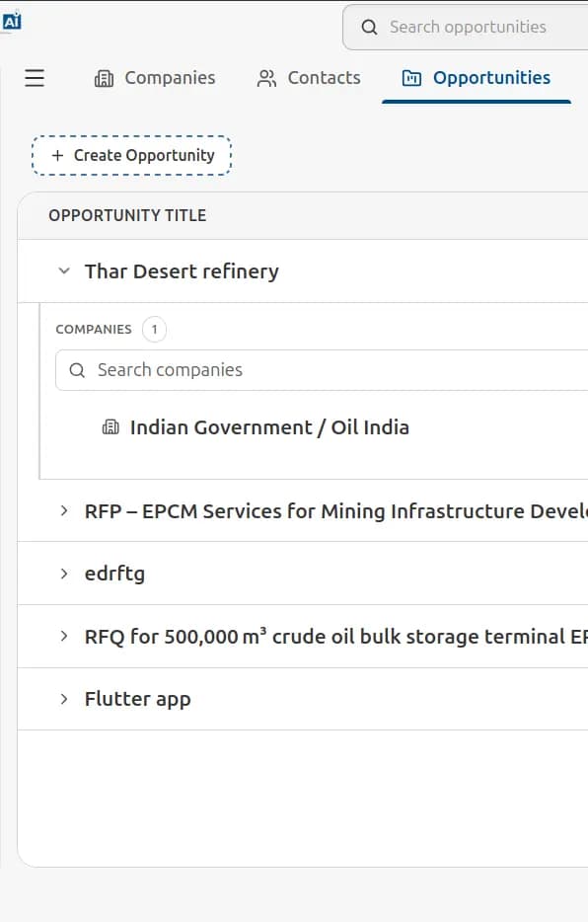The image size is (588, 922).
Task: Collapse the Thar Desert refinery row
Action: (x=64, y=271)
